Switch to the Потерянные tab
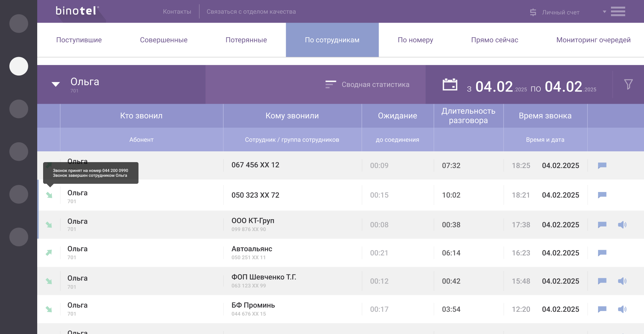The width and height of the screenshot is (644, 334). click(x=246, y=40)
